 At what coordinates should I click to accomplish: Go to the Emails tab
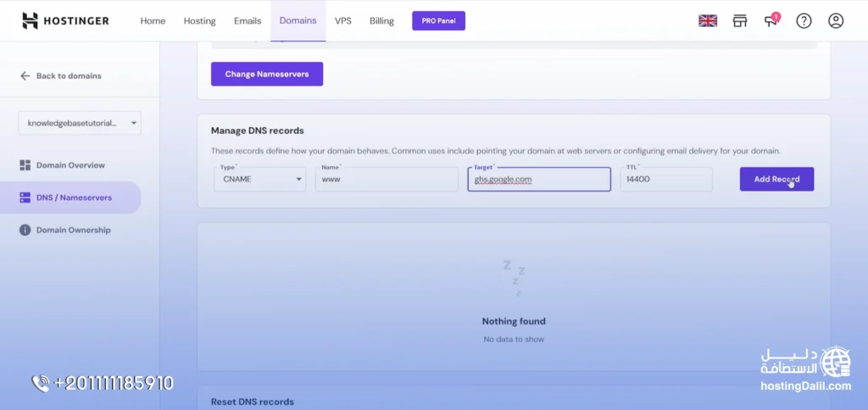(248, 20)
